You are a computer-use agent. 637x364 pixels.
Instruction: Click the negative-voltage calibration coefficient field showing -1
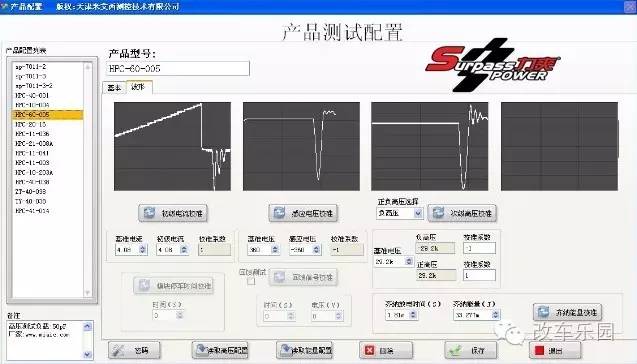(479, 248)
